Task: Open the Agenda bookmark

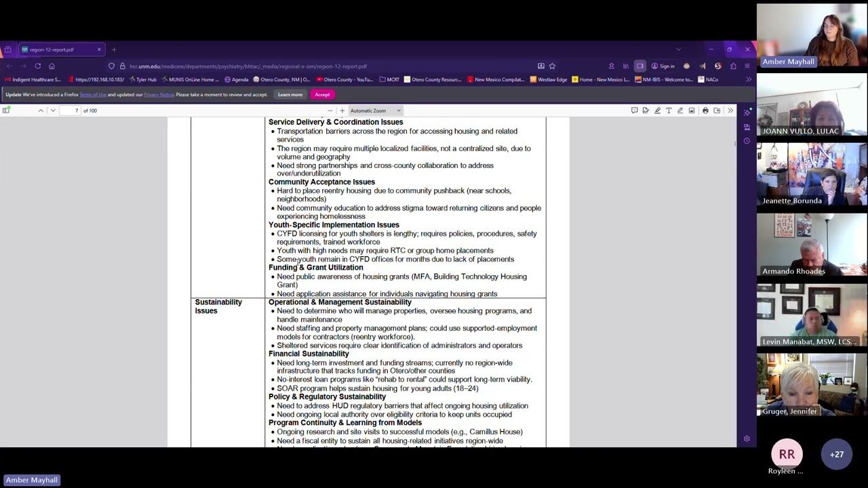Action: pos(237,80)
